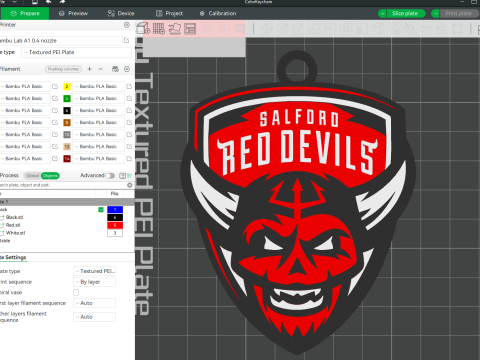Select the greyed Rotate tool in toolbar
Image resolution: width=480 pixels, height=360 pixels.
[x=282, y=29]
